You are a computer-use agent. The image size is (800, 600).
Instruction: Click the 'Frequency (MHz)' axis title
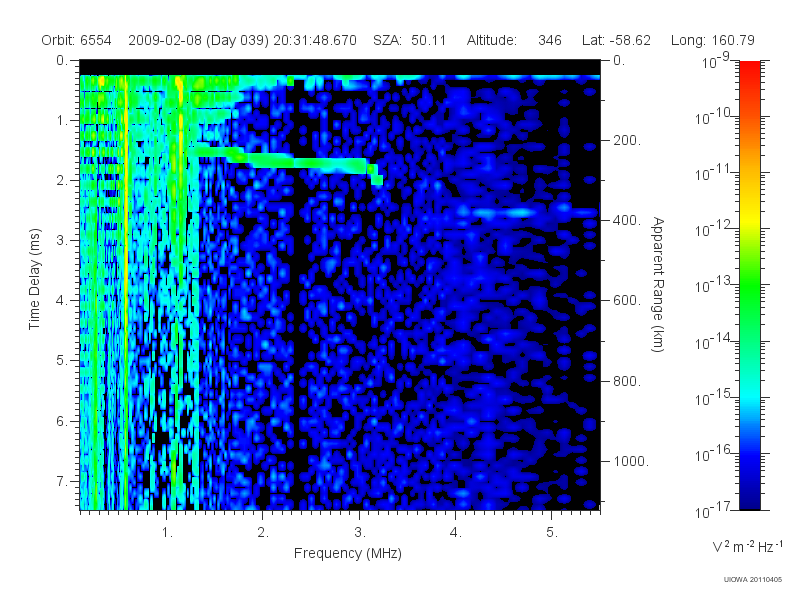pos(348,553)
